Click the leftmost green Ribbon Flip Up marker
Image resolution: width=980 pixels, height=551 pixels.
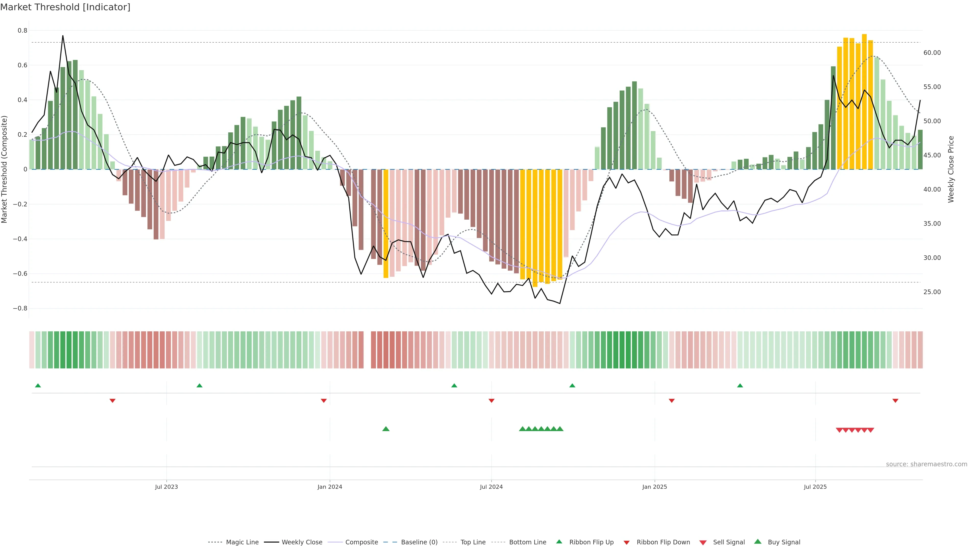tap(38, 386)
